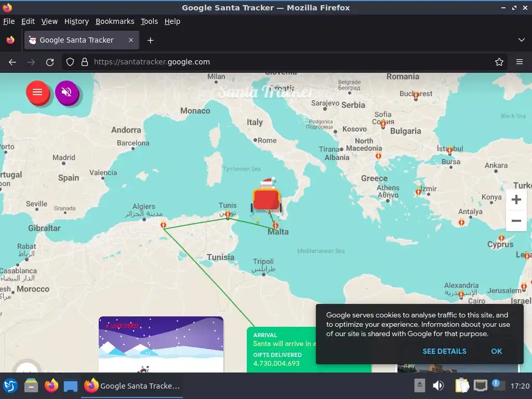Open SEE DETAILS in cookie notice
This screenshot has width=532, height=399.
(x=444, y=351)
